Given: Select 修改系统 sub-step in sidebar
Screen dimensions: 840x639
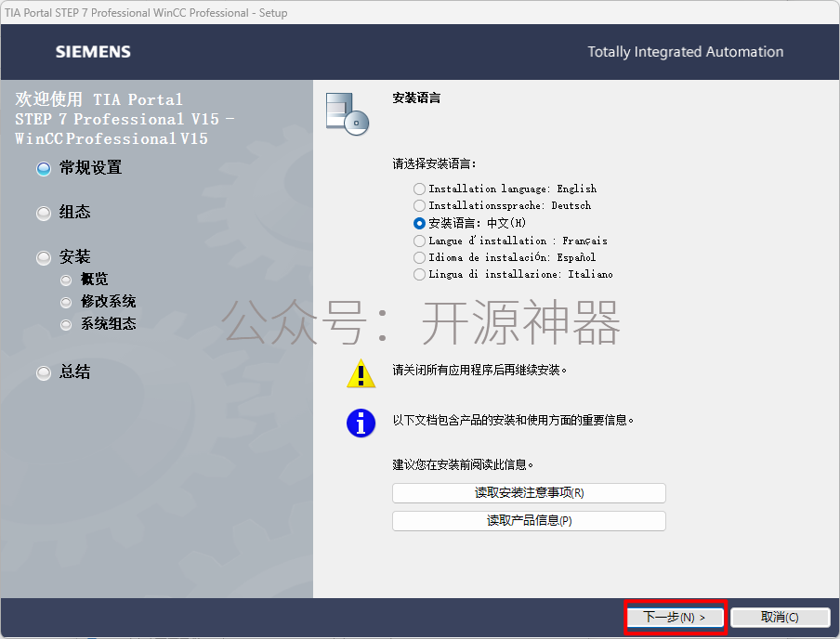Looking at the screenshot, I should tap(98, 302).
